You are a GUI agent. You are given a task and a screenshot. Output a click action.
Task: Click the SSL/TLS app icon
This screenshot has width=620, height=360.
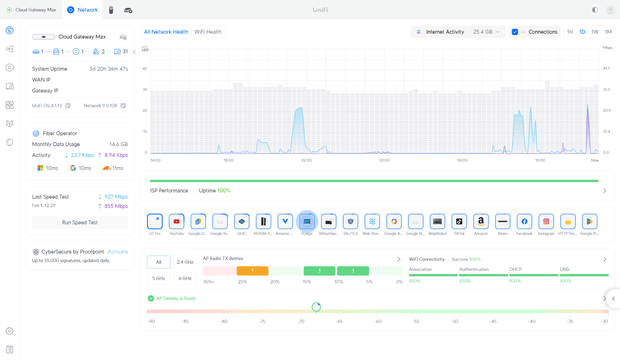tap(350, 222)
